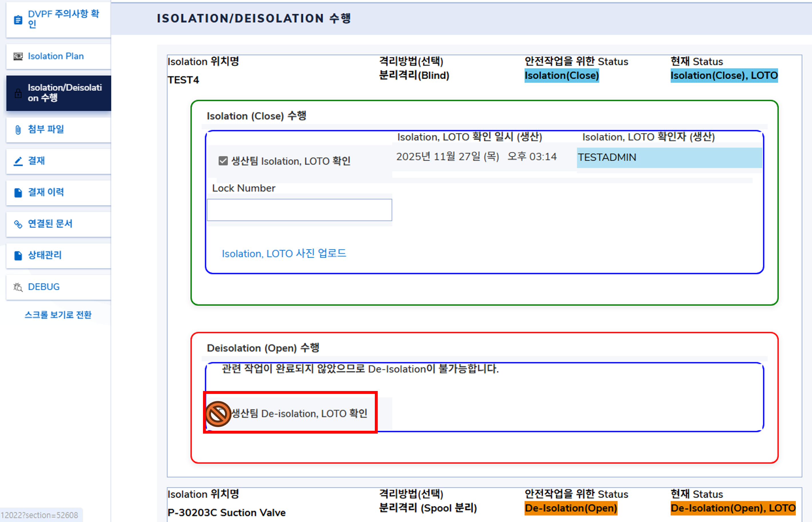Open the 상태관리 menu item
The width and height of the screenshot is (812, 522).
coord(45,255)
